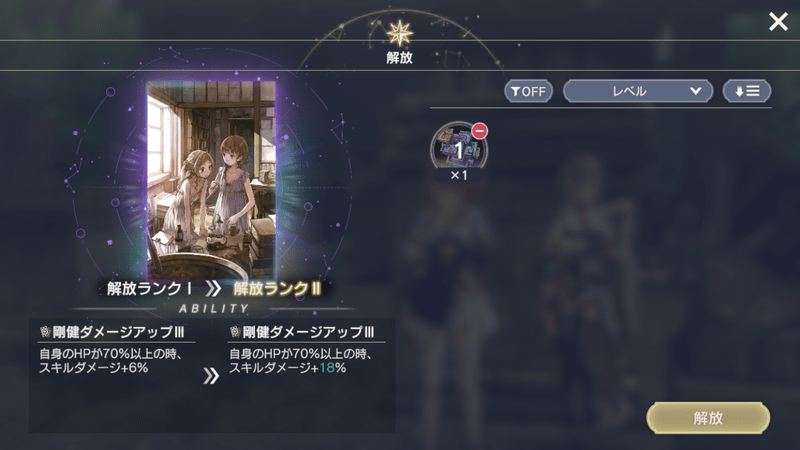Image resolution: width=800 pixels, height=450 pixels.
Task: Tap the 解放ランクⅠ label
Action: click(149, 289)
